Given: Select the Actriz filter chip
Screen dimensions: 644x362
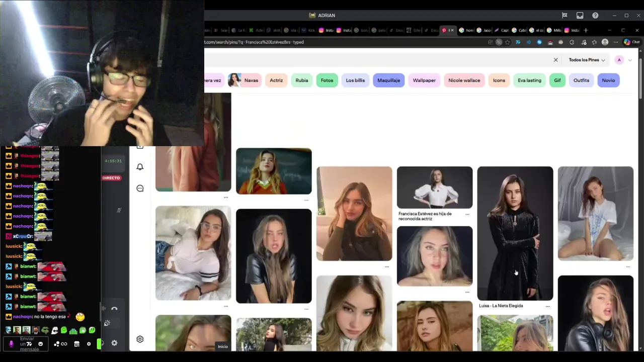Looking at the screenshot, I should tap(276, 80).
